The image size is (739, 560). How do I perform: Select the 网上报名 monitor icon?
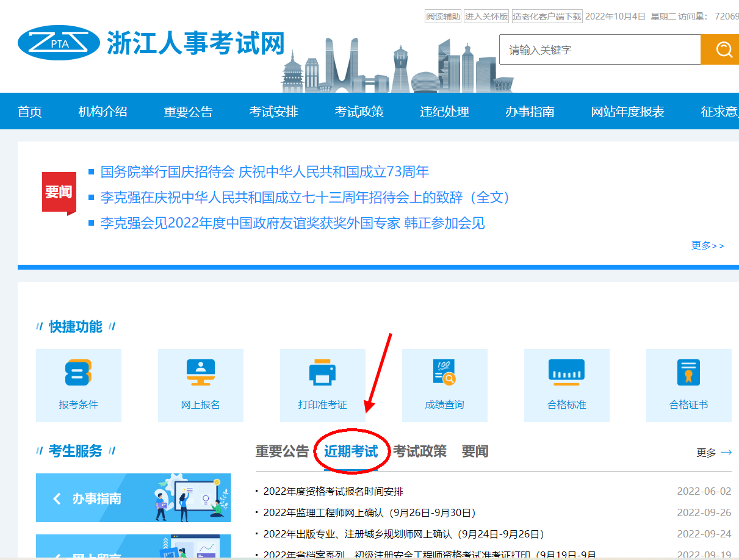200,372
